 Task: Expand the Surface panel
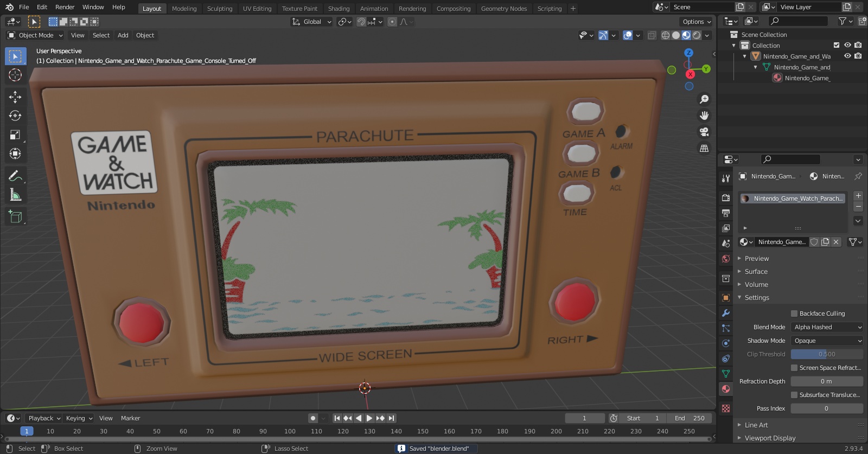click(x=756, y=272)
